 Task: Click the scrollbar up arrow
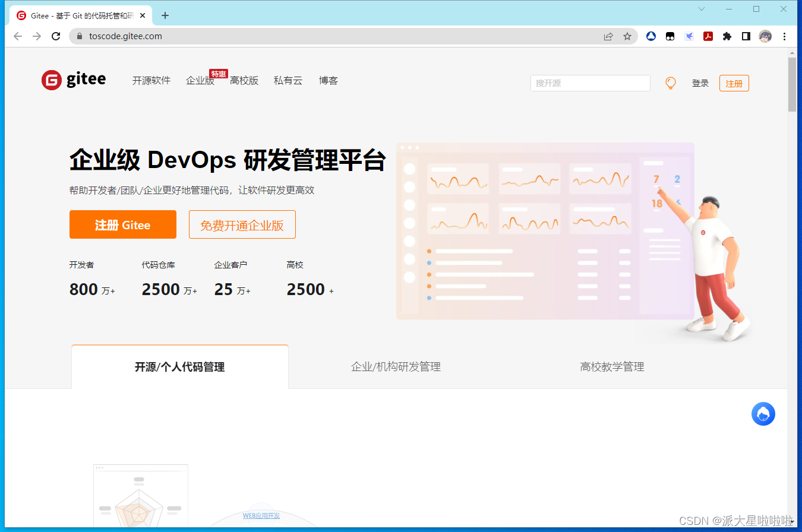click(792, 52)
